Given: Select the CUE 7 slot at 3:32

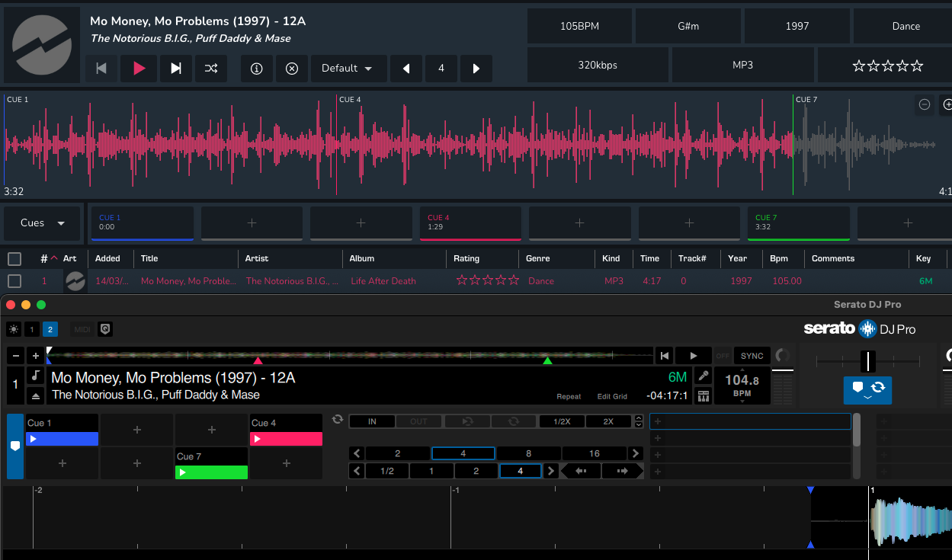Looking at the screenshot, I should 798,223.
